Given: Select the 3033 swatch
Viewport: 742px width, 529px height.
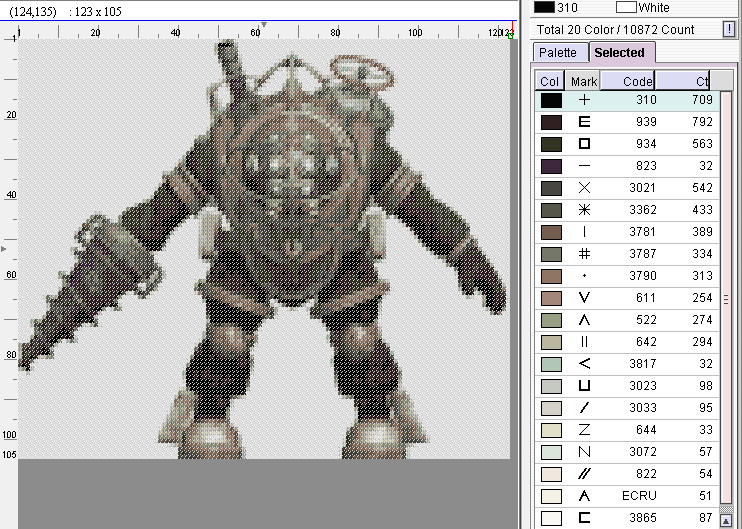Looking at the screenshot, I should click(551, 408).
